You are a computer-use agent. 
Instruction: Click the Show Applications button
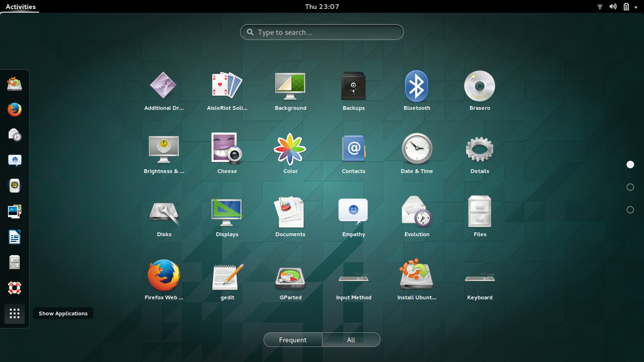point(14,313)
